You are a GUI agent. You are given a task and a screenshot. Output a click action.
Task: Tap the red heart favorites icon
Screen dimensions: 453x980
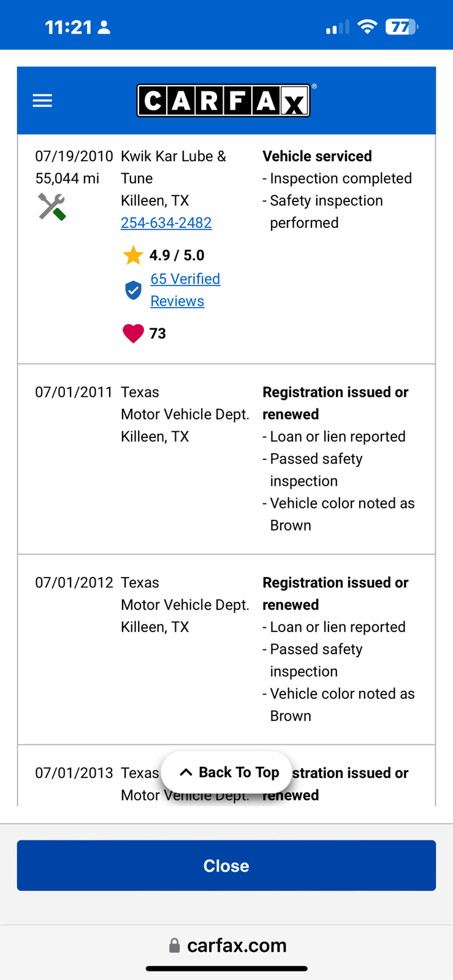pos(133,333)
